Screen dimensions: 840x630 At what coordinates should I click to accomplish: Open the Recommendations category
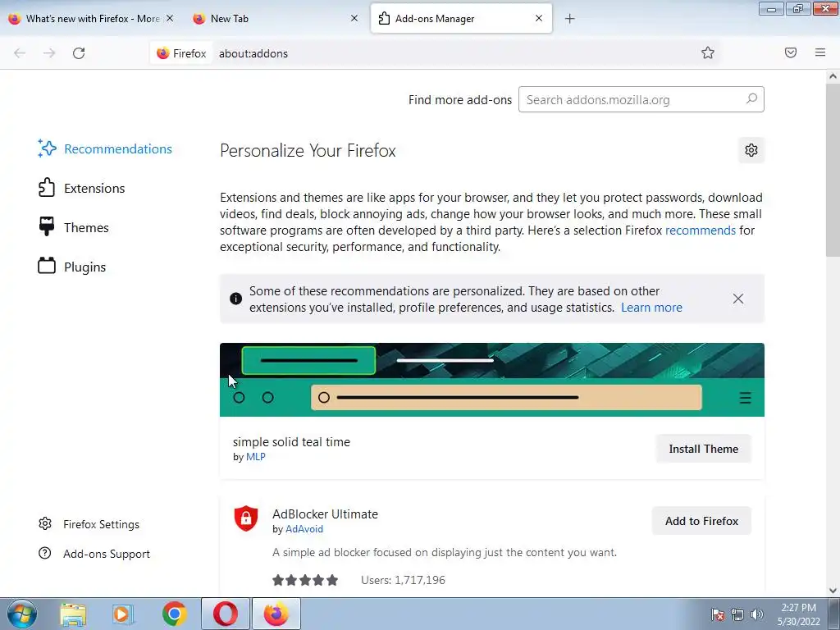point(105,149)
